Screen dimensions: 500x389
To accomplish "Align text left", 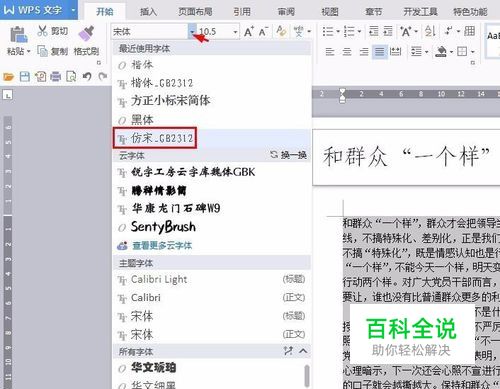I will (330, 52).
